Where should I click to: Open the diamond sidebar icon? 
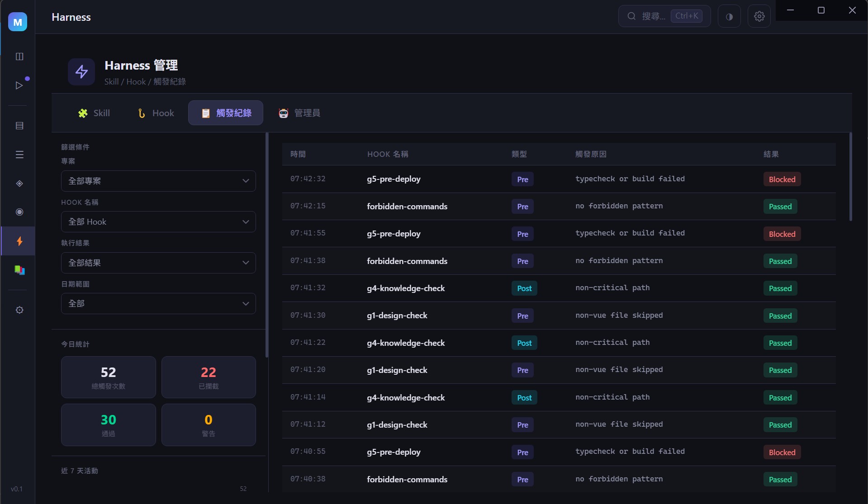tap(19, 184)
